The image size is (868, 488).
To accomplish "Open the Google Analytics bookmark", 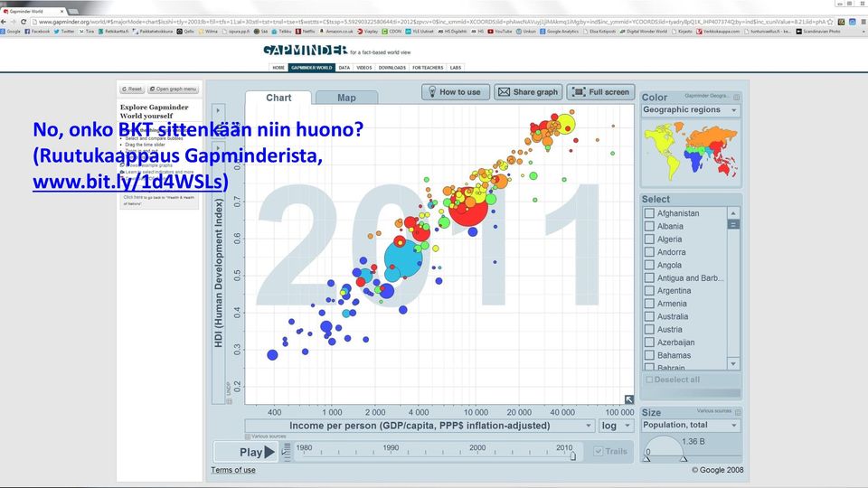I will point(559,32).
